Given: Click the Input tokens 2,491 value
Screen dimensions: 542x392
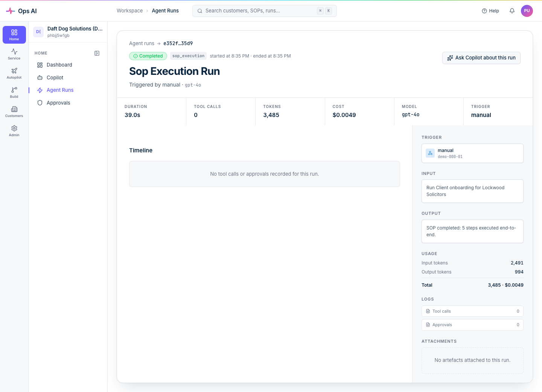Looking at the screenshot, I should point(517,263).
